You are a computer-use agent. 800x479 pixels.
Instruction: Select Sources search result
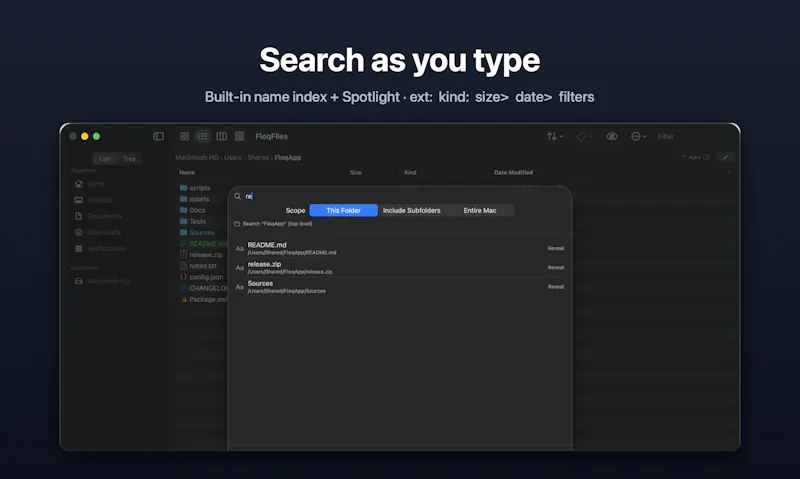[399, 287]
